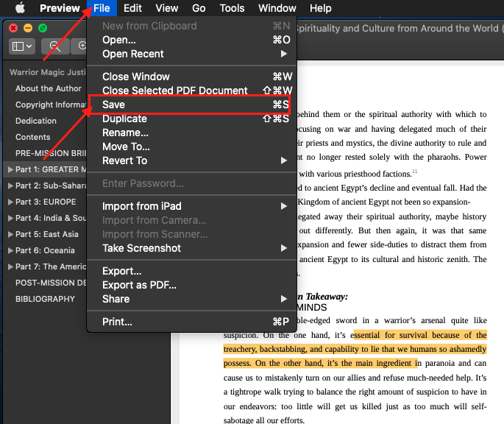Choose Print... from the File menu
504x424 pixels.
pos(191,322)
